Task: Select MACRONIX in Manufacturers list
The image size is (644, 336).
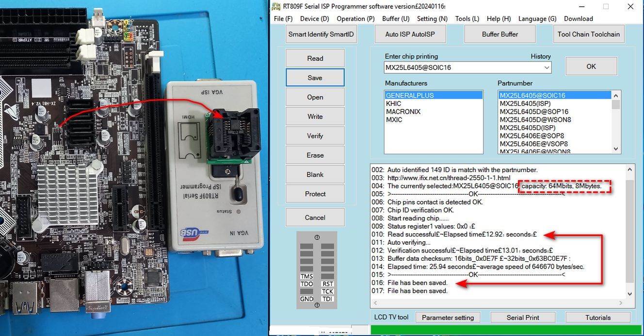Action: pos(434,112)
